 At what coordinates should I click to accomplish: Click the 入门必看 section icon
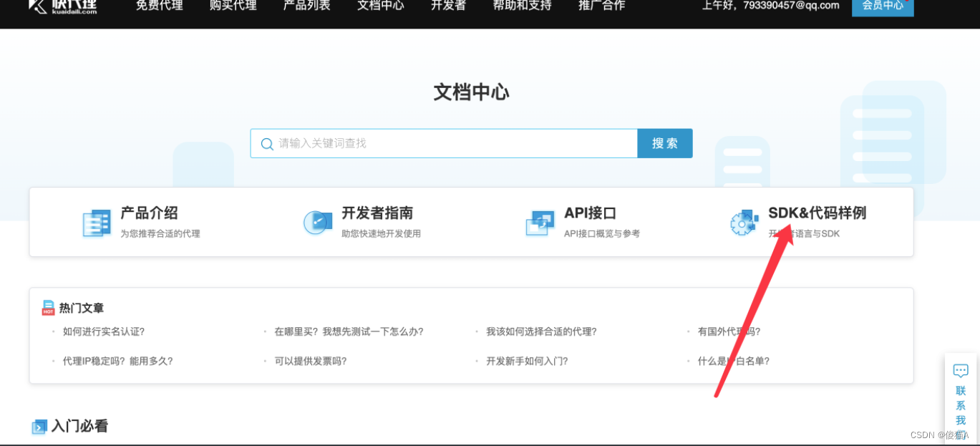(x=41, y=427)
